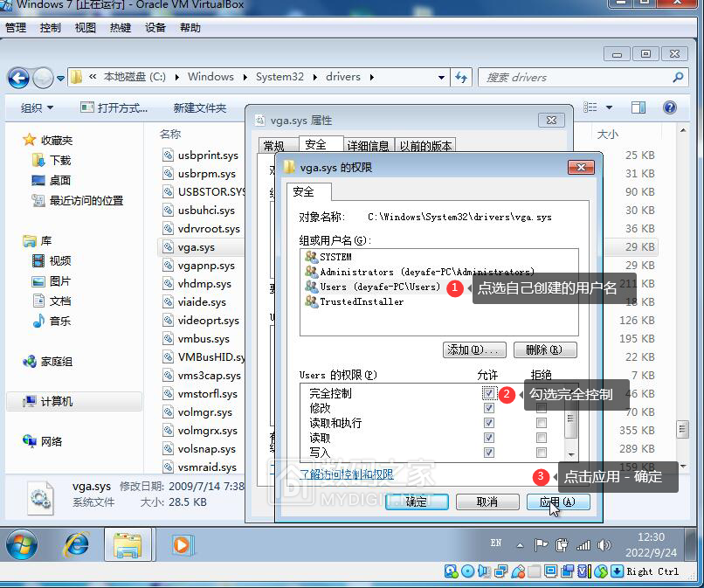The image size is (704, 588).
Task: Toggle Deny checkbox for 读取 permission
Action: 542,438
